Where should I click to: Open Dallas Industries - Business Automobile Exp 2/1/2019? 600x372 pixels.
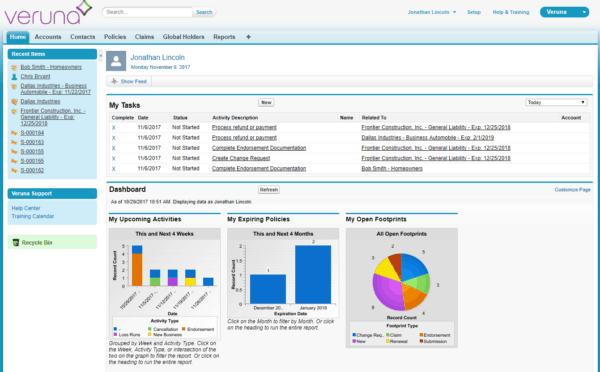(427, 137)
